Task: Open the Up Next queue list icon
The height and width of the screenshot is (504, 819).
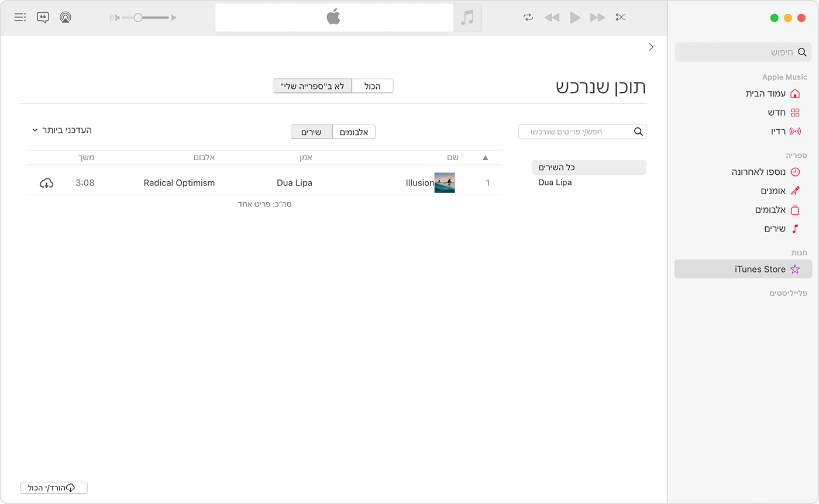Action: tap(20, 18)
